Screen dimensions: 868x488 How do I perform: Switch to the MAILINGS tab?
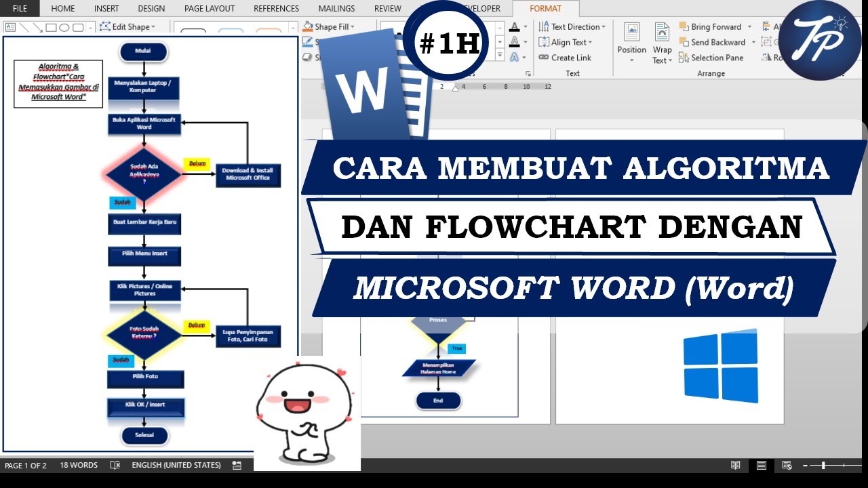coord(336,8)
